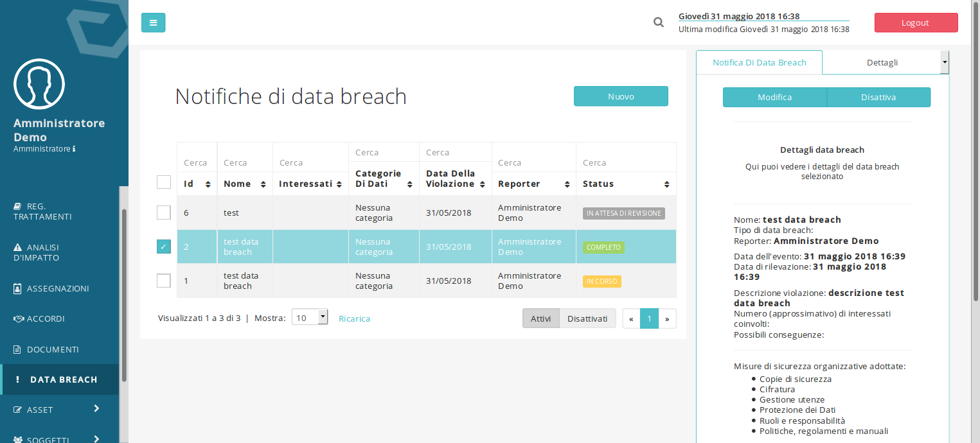The height and width of the screenshot is (443, 980).
Task: Click the Nuovo button
Action: point(621,96)
